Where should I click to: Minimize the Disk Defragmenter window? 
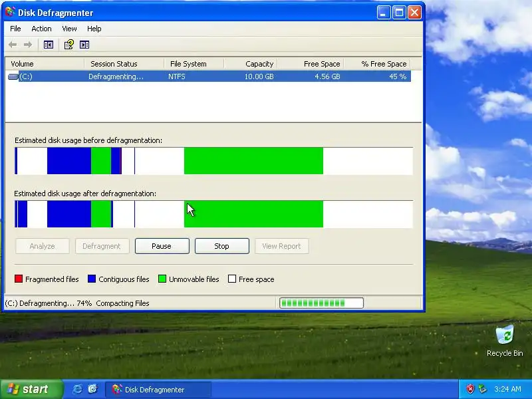pyautogui.click(x=384, y=13)
